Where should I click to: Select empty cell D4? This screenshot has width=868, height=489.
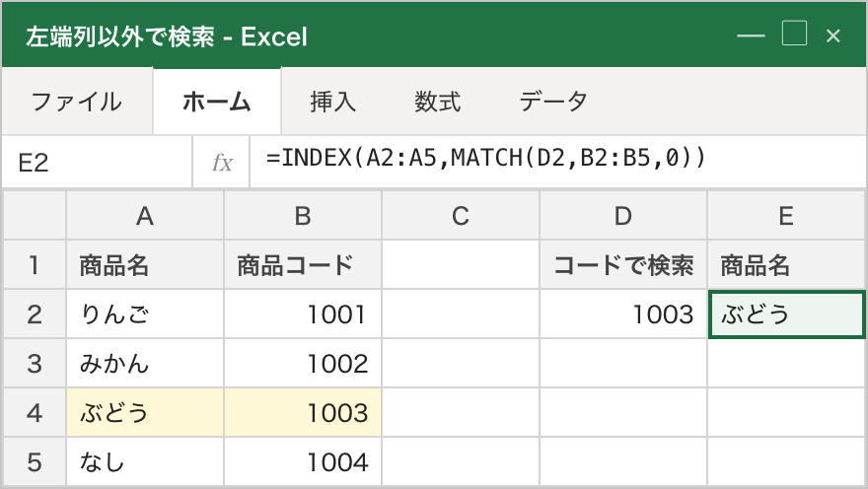point(623,412)
